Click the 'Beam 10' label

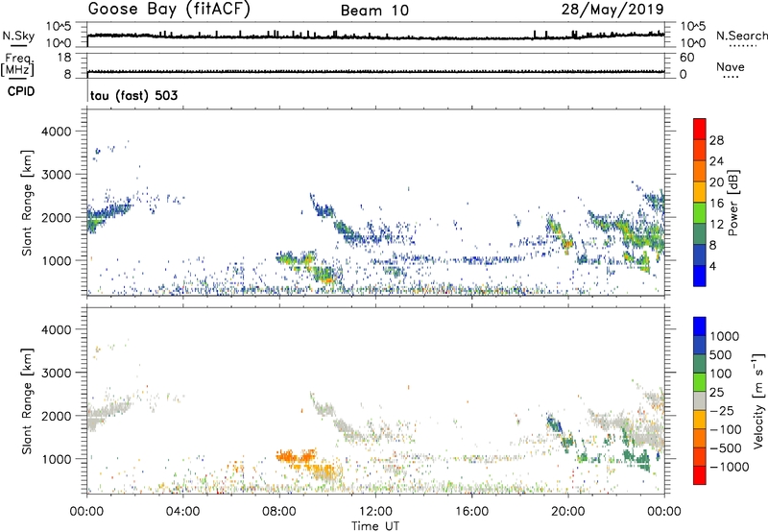coord(374,11)
